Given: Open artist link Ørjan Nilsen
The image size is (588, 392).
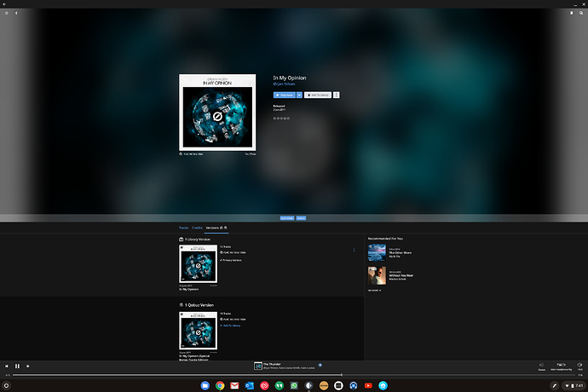Looking at the screenshot, I should (x=285, y=84).
